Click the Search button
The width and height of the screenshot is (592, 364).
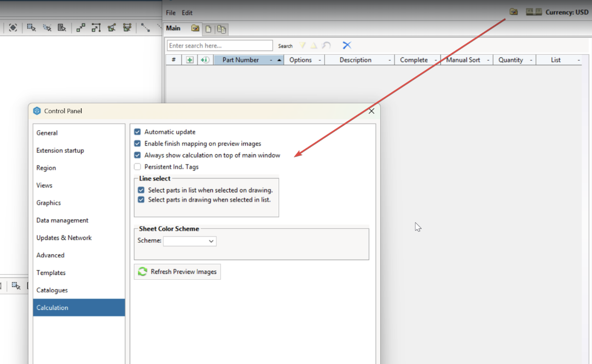pos(285,46)
